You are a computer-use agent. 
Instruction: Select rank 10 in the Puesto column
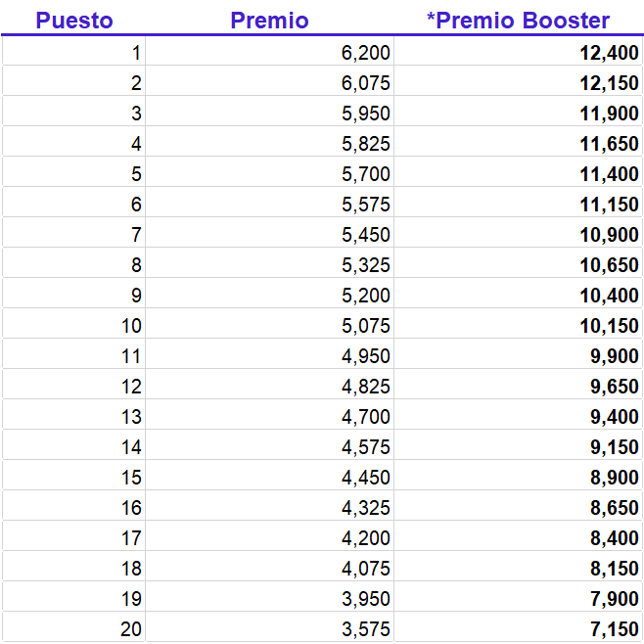click(x=74, y=324)
